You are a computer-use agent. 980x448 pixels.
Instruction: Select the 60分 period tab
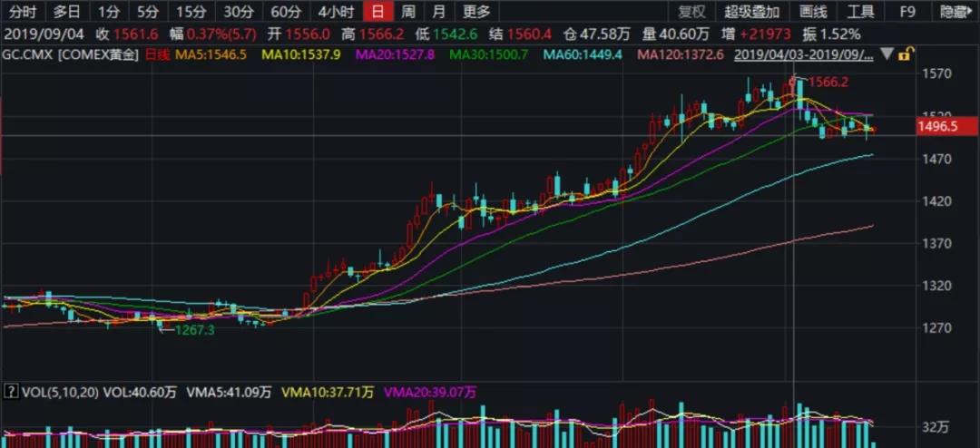click(286, 12)
